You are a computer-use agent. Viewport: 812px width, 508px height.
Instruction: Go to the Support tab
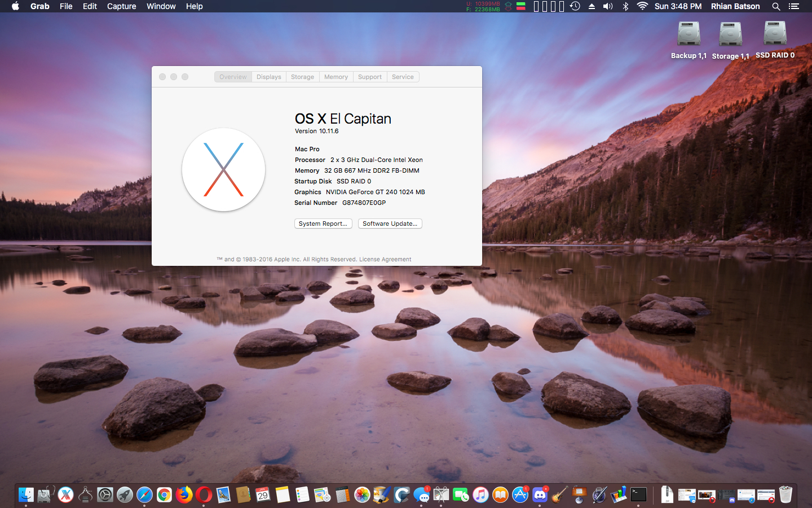pos(370,77)
